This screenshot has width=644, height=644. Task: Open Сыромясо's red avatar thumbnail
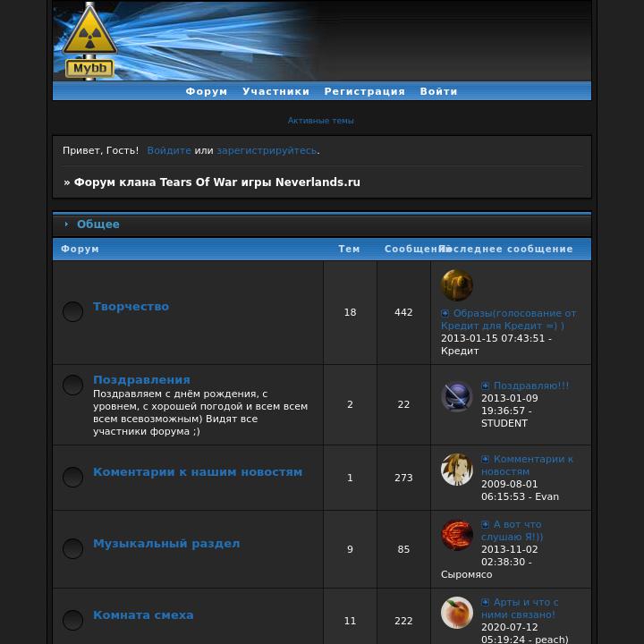[457, 535]
